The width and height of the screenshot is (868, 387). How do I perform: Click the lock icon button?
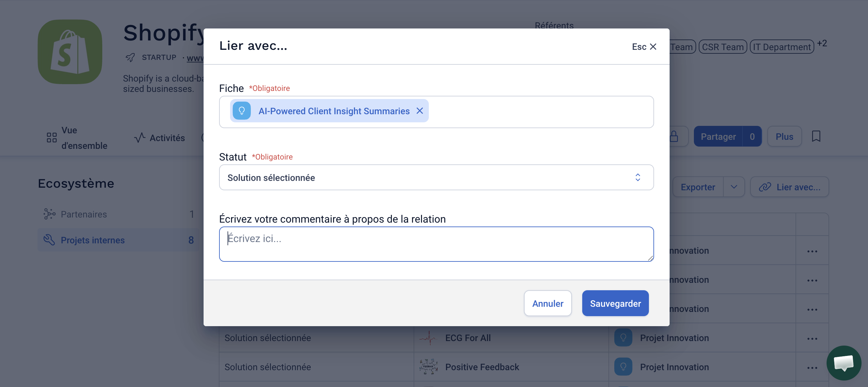point(673,137)
